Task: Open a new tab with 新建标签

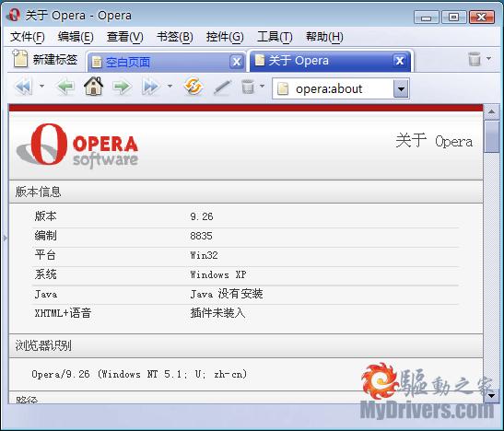Action: [45, 60]
